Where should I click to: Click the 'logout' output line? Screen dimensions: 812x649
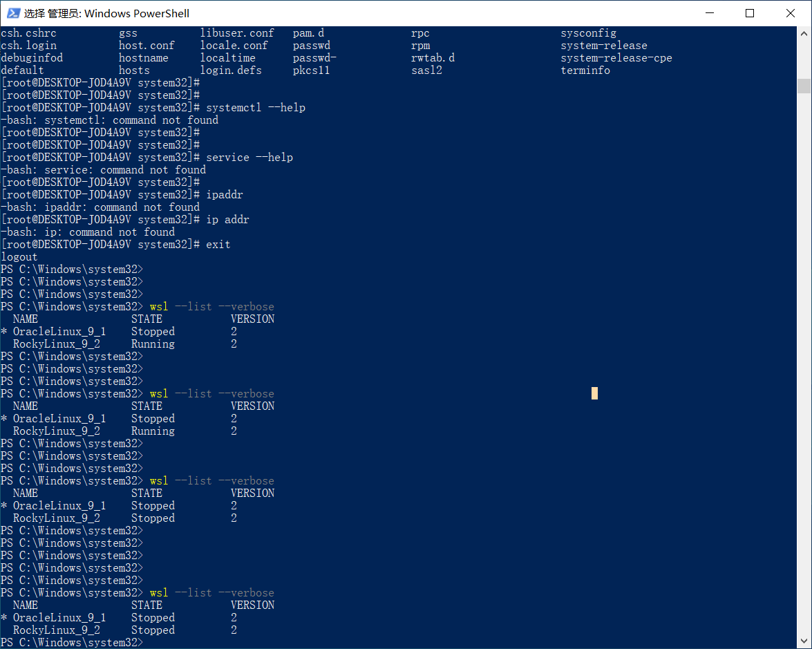(x=19, y=257)
